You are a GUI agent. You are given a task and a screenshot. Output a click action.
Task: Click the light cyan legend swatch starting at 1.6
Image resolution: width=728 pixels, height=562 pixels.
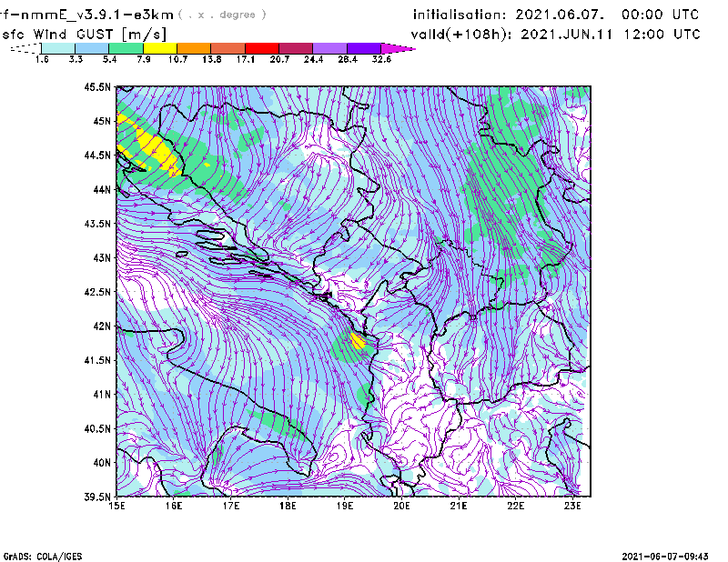pos(58,48)
